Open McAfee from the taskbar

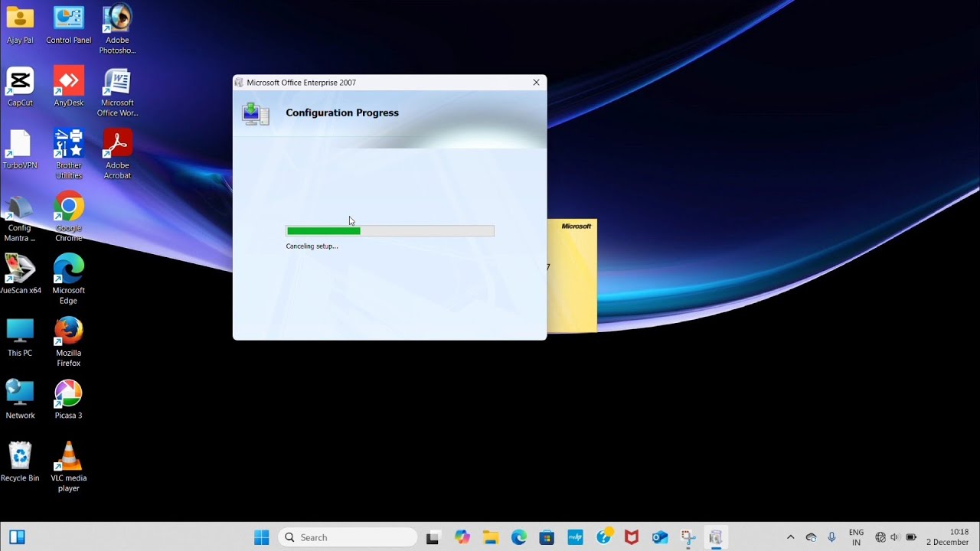pyautogui.click(x=632, y=537)
